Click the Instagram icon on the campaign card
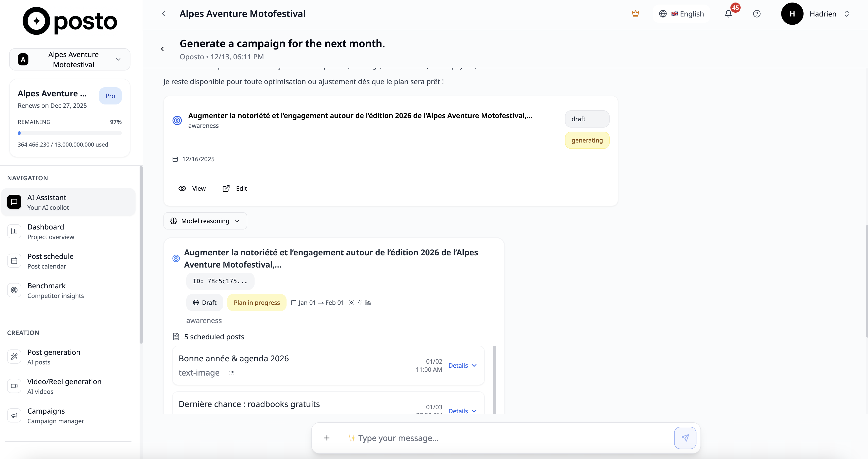Screen dimensions: 868x459 pyautogui.click(x=352, y=303)
